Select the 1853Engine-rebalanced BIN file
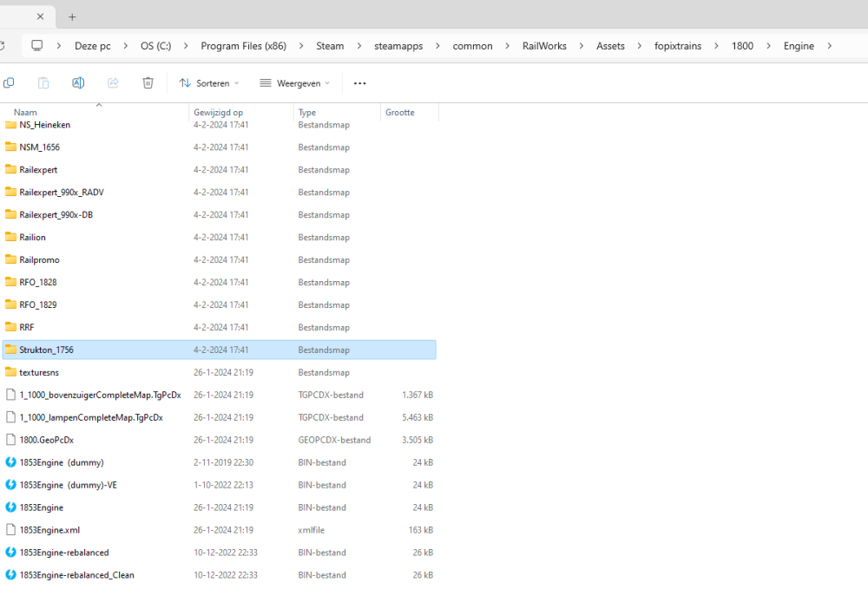 pos(63,553)
